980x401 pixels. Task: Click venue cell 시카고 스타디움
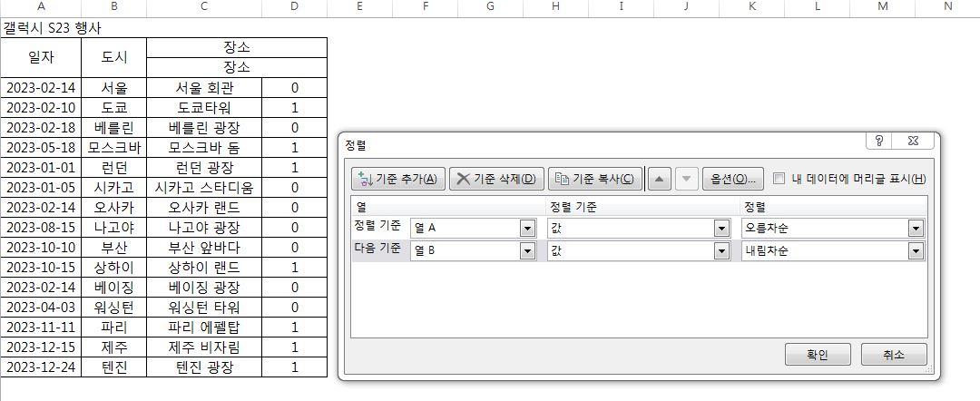pyautogui.click(x=204, y=188)
